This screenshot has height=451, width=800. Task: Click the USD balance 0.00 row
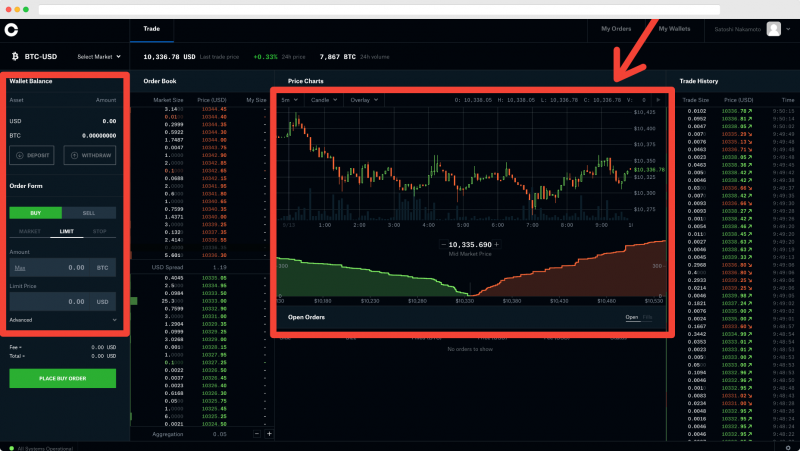pos(63,121)
